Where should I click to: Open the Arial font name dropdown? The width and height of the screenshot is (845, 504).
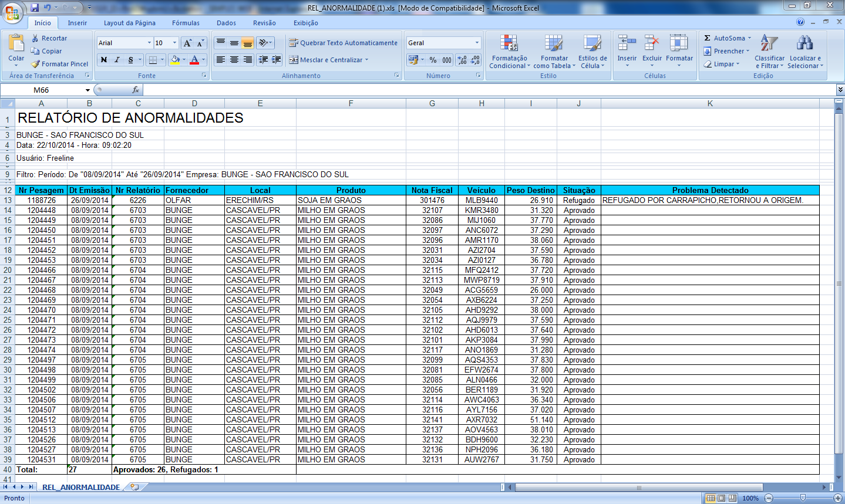tap(149, 43)
